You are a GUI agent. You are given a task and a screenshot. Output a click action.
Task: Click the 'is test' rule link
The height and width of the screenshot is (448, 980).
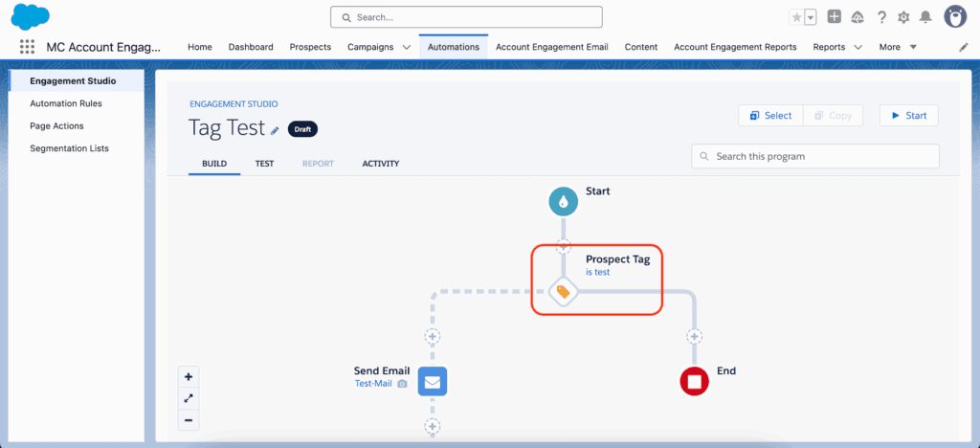(x=597, y=273)
